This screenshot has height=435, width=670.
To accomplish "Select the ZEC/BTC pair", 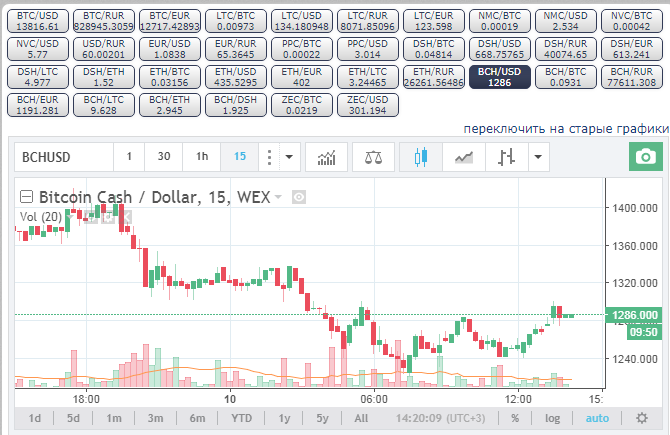I will [x=302, y=105].
